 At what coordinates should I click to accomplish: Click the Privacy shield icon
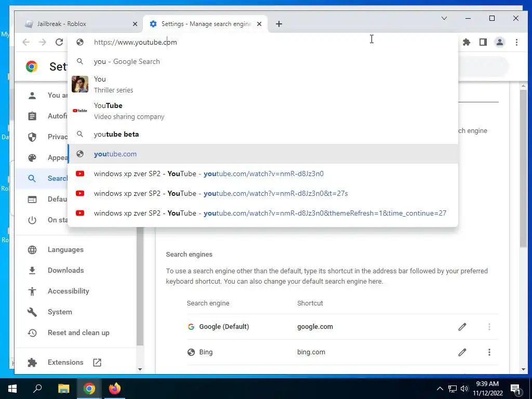coord(32,137)
